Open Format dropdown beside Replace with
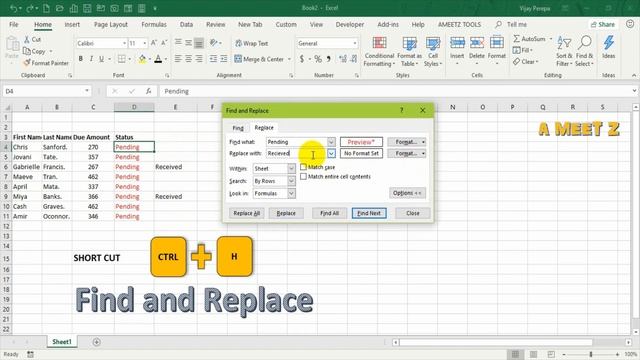 pos(407,153)
